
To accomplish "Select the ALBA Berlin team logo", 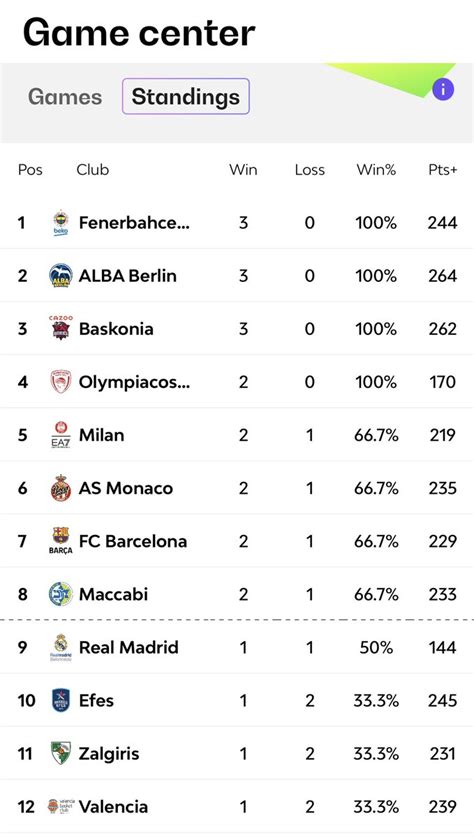I will pos(61,275).
